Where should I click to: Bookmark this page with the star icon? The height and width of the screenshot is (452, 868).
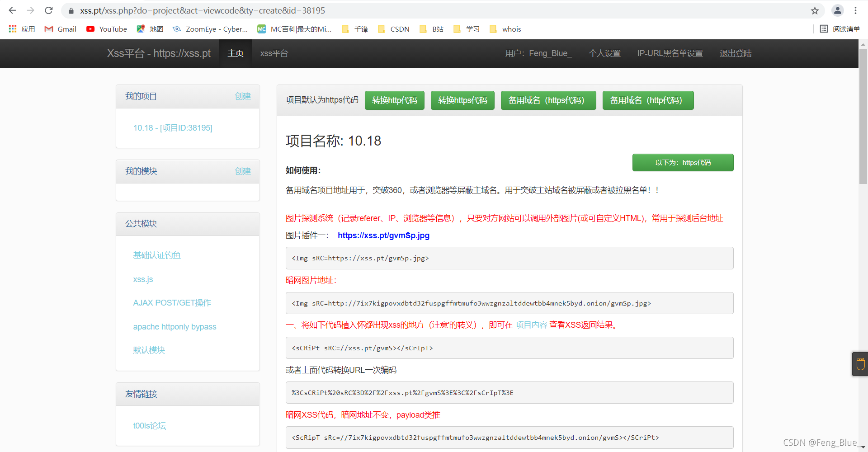815,10
